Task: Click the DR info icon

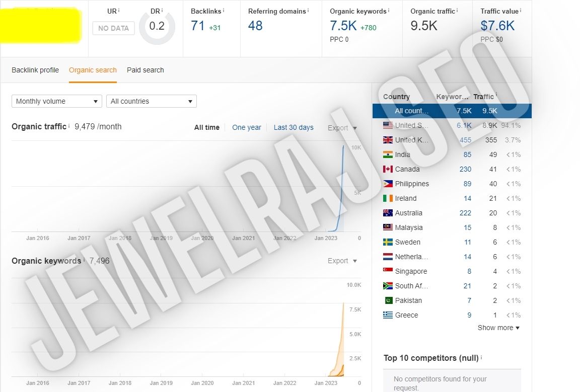Action: tap(162, 11)
